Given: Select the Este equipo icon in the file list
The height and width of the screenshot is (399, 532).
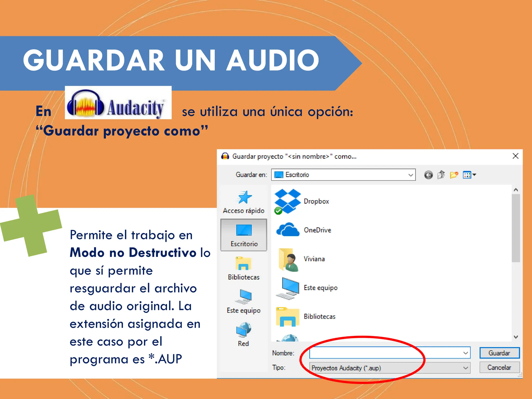Looking at the screenshot, I should 288,288.
